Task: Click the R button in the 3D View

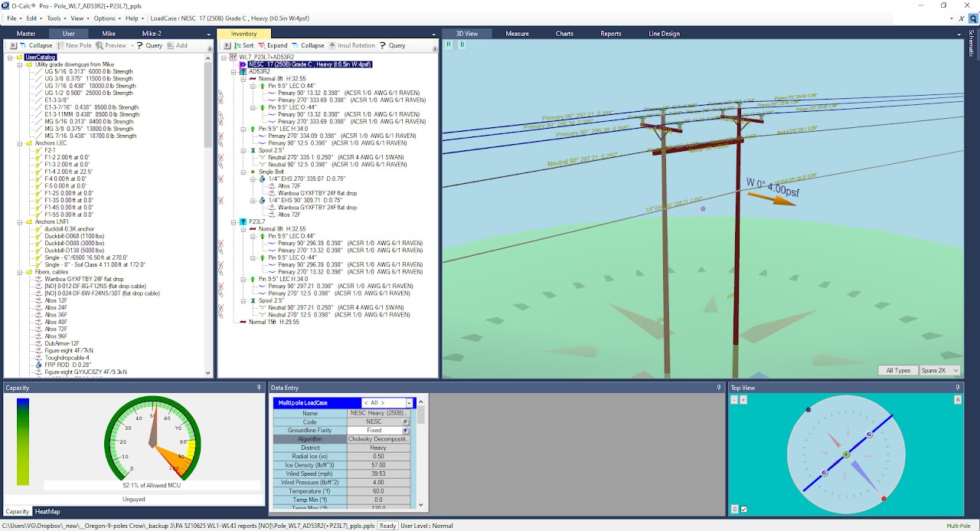Action: coord(448,46)
